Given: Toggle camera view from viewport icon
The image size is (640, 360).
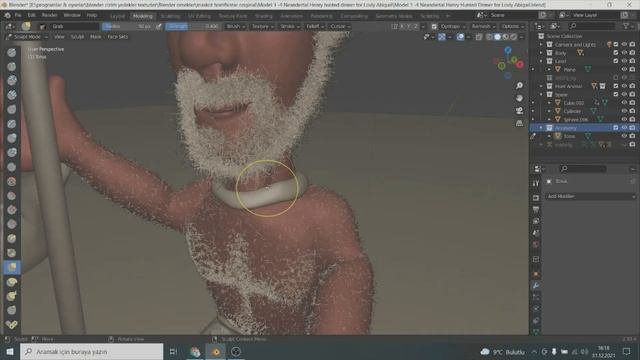Looking at the screenshot, I should (519, 111).
